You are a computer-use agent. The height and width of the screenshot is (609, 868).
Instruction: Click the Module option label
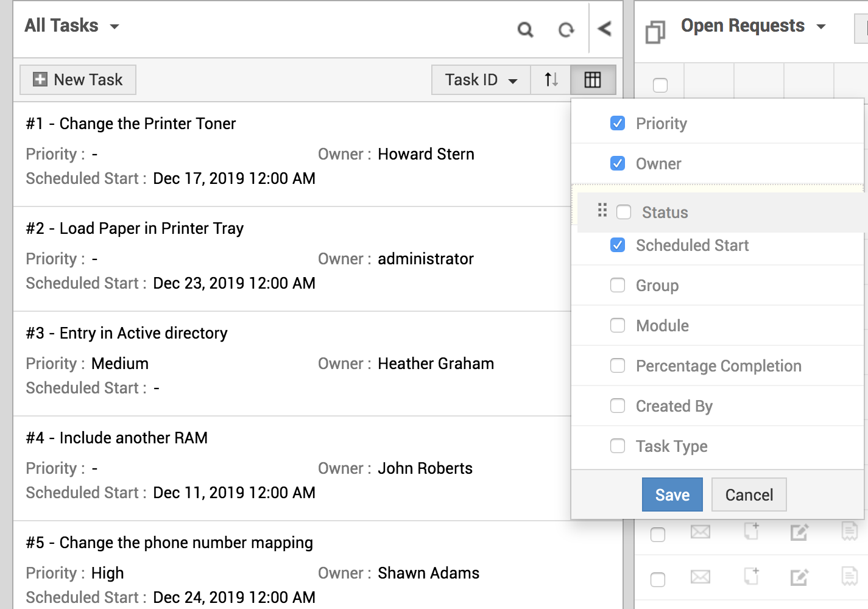tap(663, 326)
